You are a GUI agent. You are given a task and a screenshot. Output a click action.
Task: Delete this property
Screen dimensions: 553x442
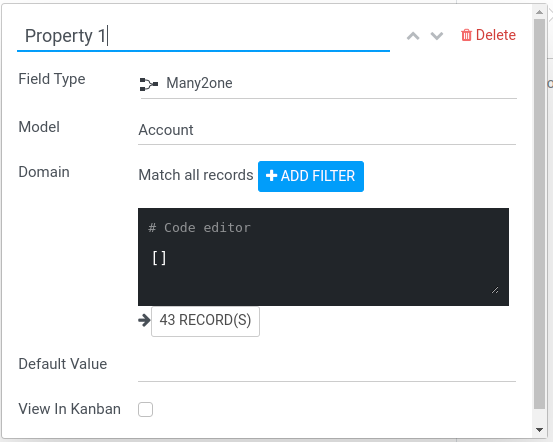488,35
